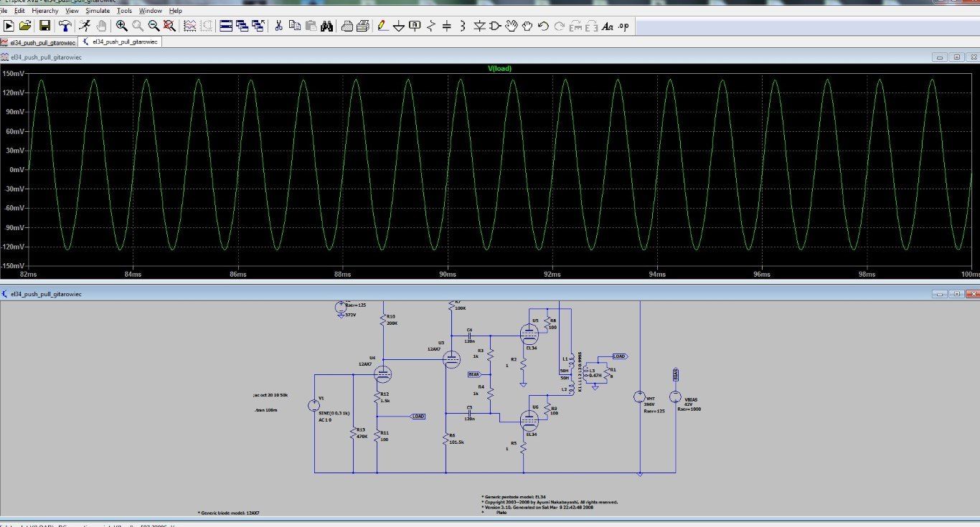Open the Simulate menu

click(98, 11)
